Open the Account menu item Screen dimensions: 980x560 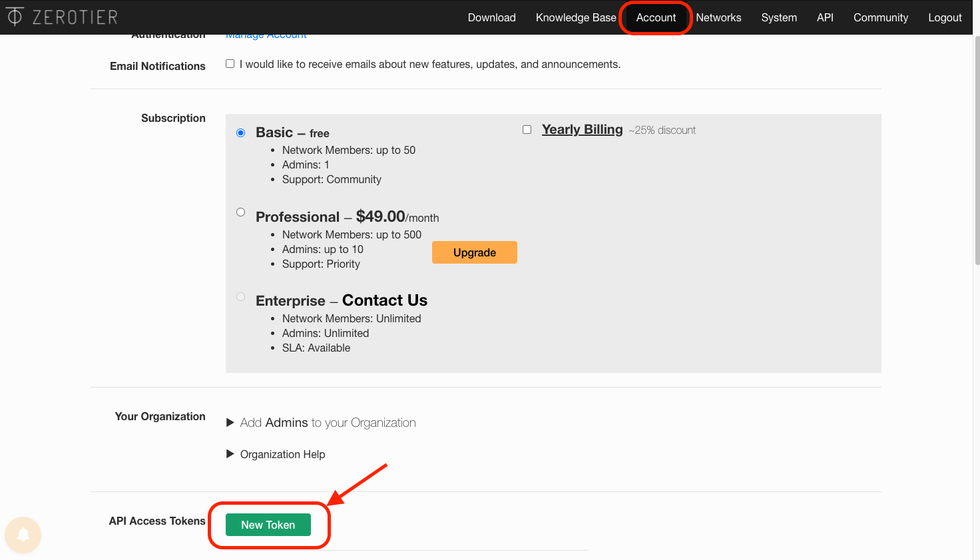coord(656,17)
